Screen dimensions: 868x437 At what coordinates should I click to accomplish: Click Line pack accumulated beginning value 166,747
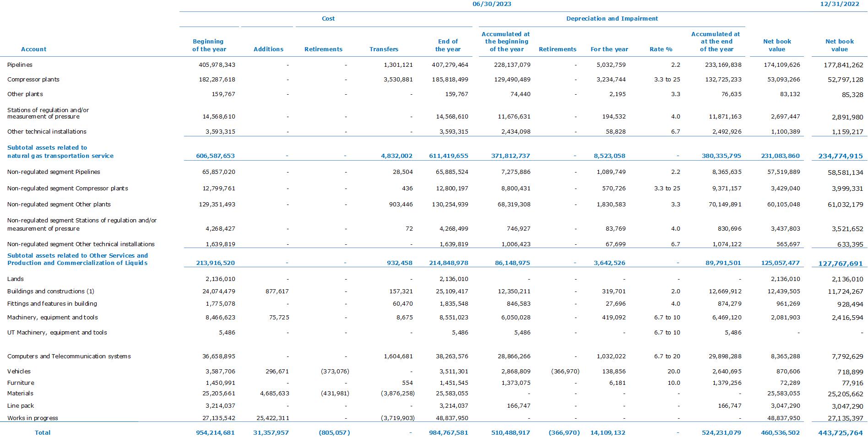[518, 406]
